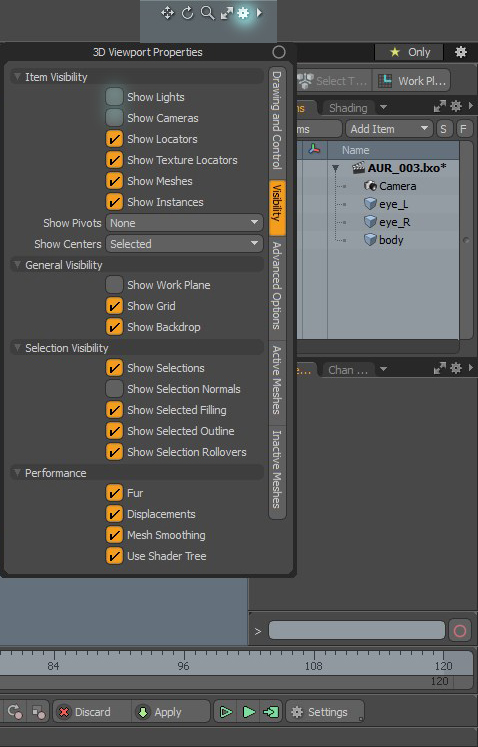Click the star Only button
Viewport: 478px width, 747px height.
409,52
